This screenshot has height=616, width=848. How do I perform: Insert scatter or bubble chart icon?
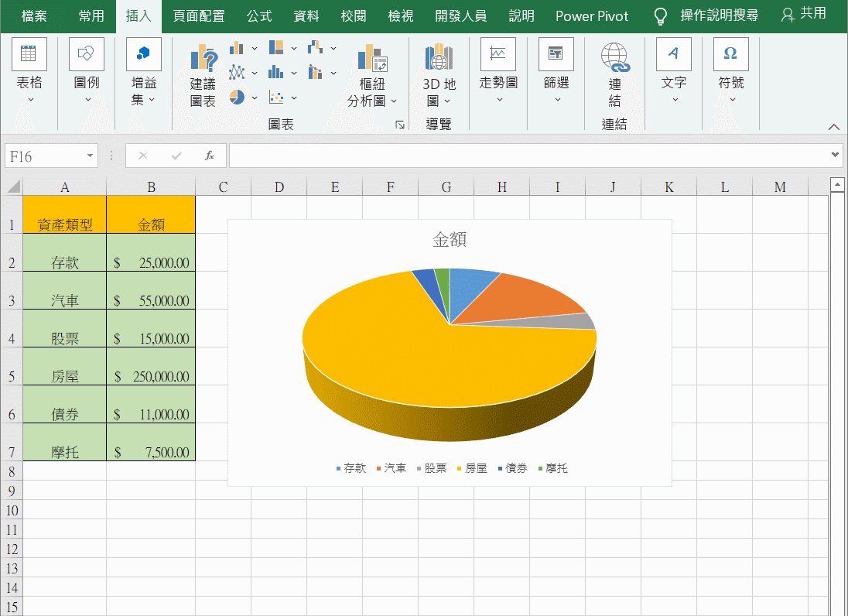[275, 98]
